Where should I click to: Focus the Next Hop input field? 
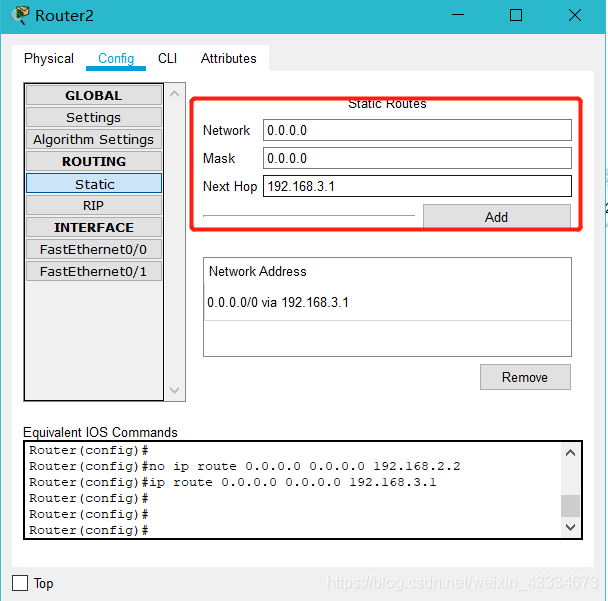(x=417, y=186)
